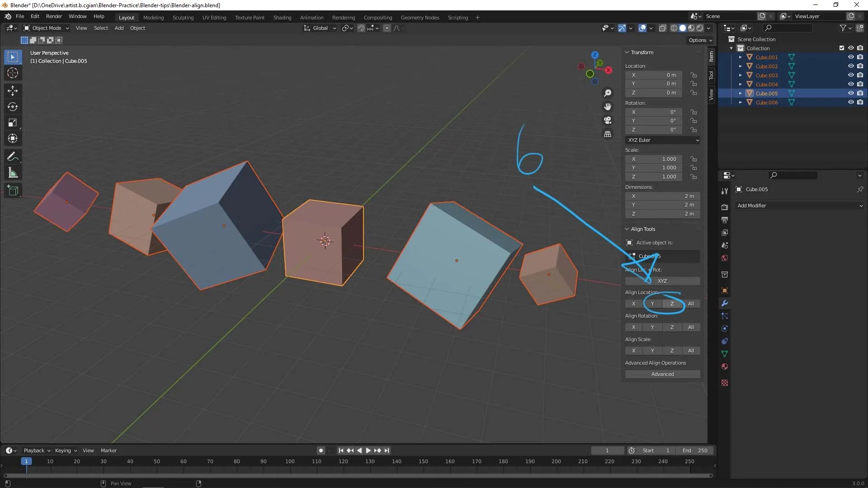Open the Render menu

(x=54, y=16)
